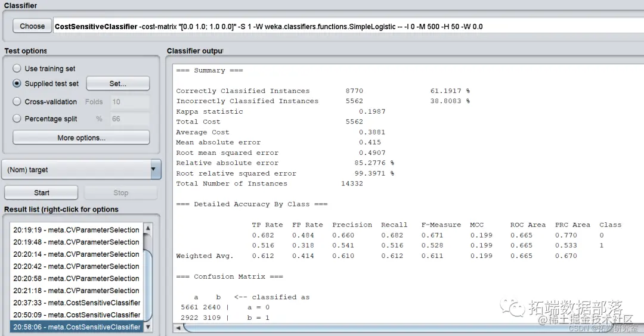Open the (Nom) target class dropdown
Image resolution: width=644 pixels, height=336 pixels.
(x=81, y=170)
